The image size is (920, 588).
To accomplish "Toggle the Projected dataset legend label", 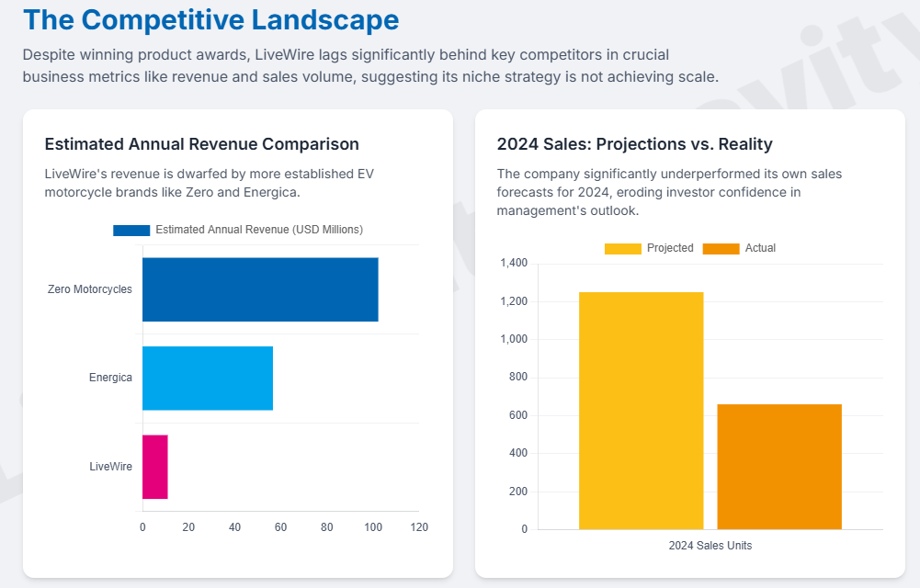I will 670,248.
